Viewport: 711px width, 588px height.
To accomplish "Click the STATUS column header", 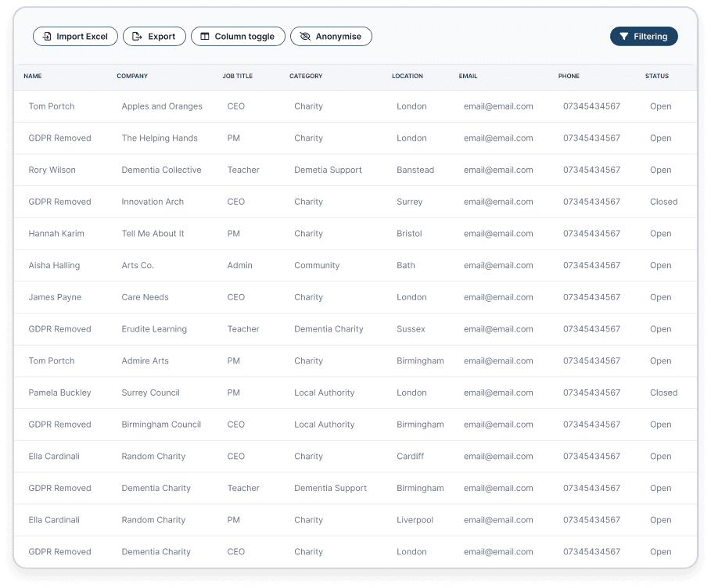I will pyautogui.click(x=656, y=77).
